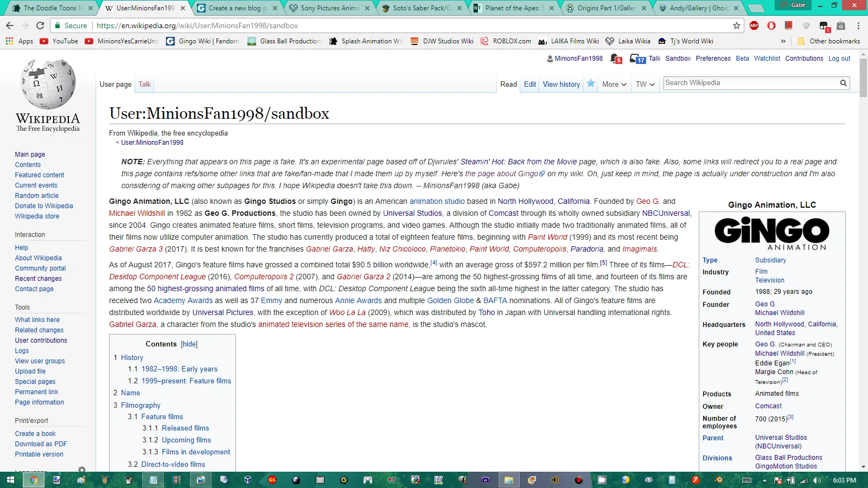
Task: Click the Gingo Animation logo image
Action: click(772, 234)
